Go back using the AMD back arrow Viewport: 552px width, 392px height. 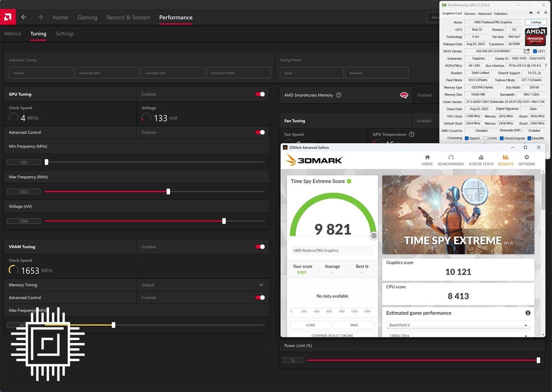pyautogui.click(x=24, y=17)
